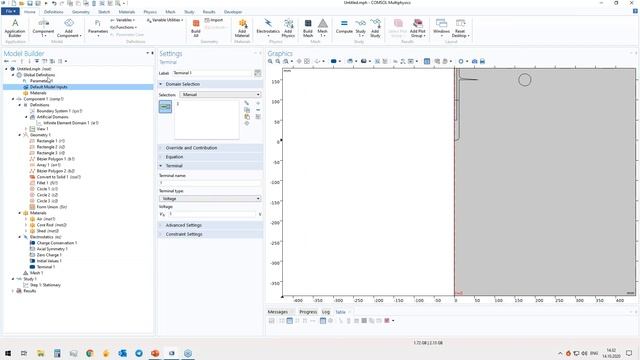The width and height of the screenshot is (640, 360).
Task: Open the Progress tab
Action: click(308, 312)
